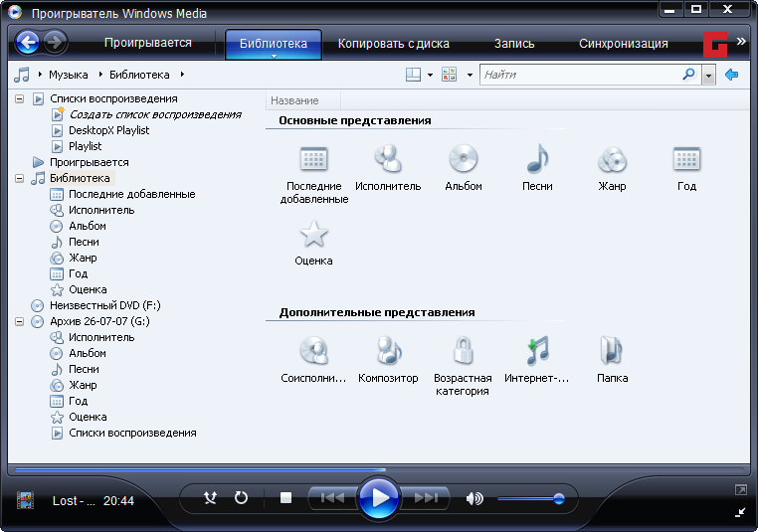Skip to the previous track

(x=332, y=497)
